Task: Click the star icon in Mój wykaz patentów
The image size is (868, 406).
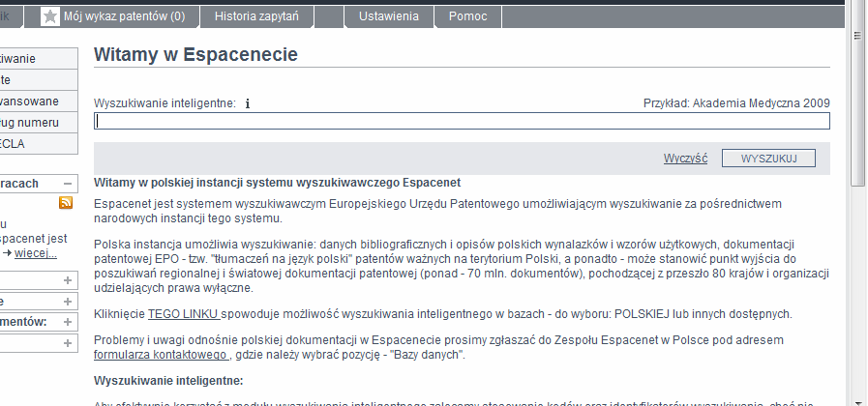Action: [49, 16]
